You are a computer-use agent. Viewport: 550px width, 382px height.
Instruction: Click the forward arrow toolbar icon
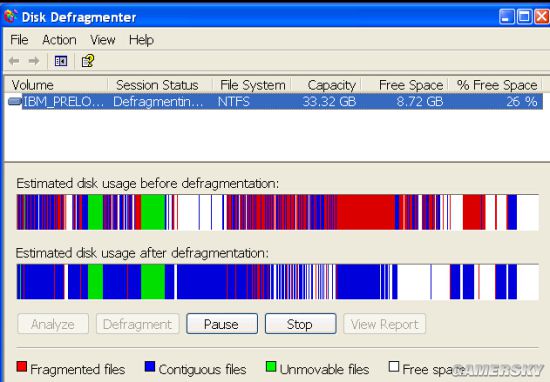(34, 61)
